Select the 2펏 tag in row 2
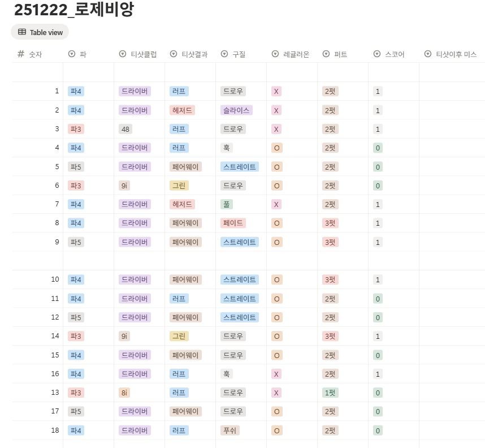The image size is (485, 448). click(330, 110)
